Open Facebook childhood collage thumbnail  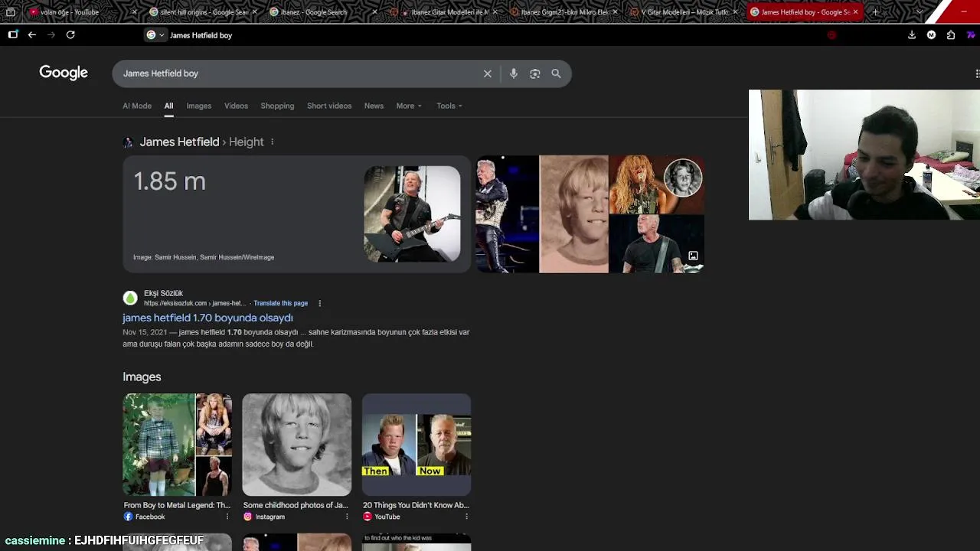pos(177,445)
